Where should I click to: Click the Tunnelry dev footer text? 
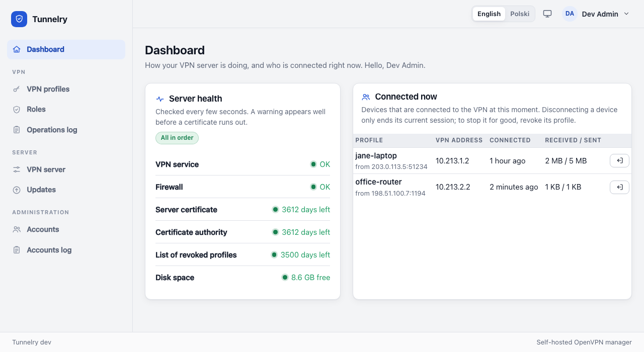pos(32,342)
